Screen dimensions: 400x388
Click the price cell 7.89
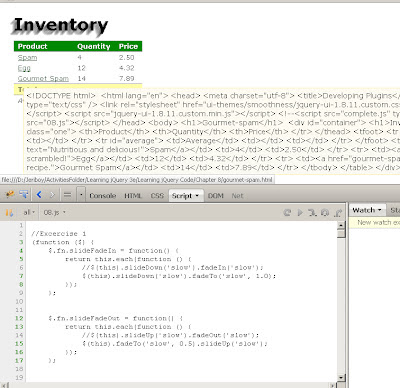click(127, 79)
